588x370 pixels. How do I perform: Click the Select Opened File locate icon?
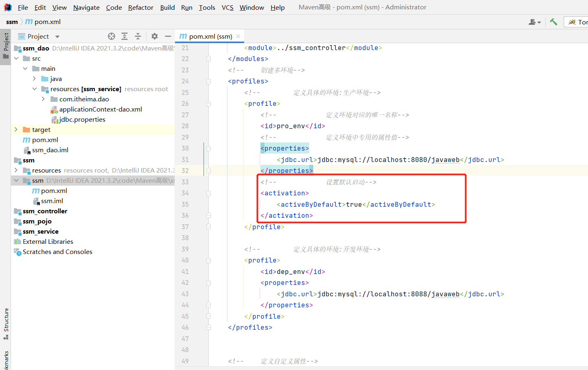click(111, 36)
